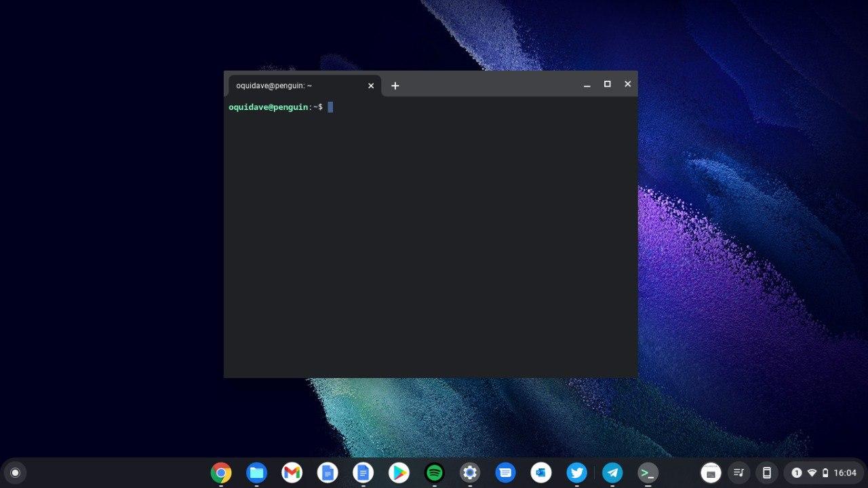
Task: Maximize the Terminal window
Action: point(608,84)
